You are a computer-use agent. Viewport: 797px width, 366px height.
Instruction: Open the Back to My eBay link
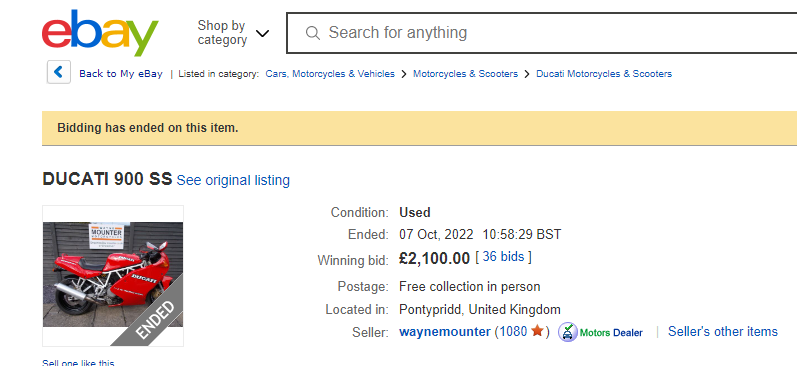(x=120, y=74)
